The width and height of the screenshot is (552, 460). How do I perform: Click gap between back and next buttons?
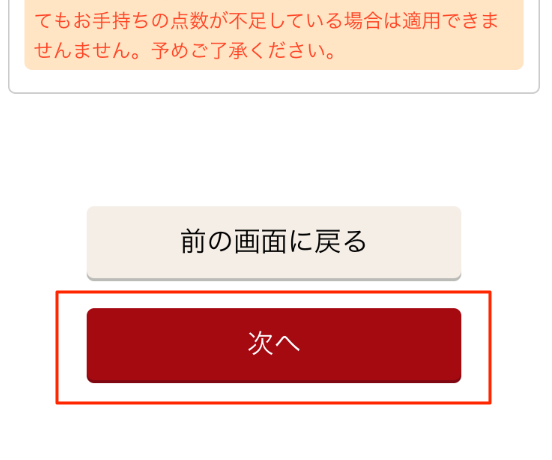(x=274, y=294)
